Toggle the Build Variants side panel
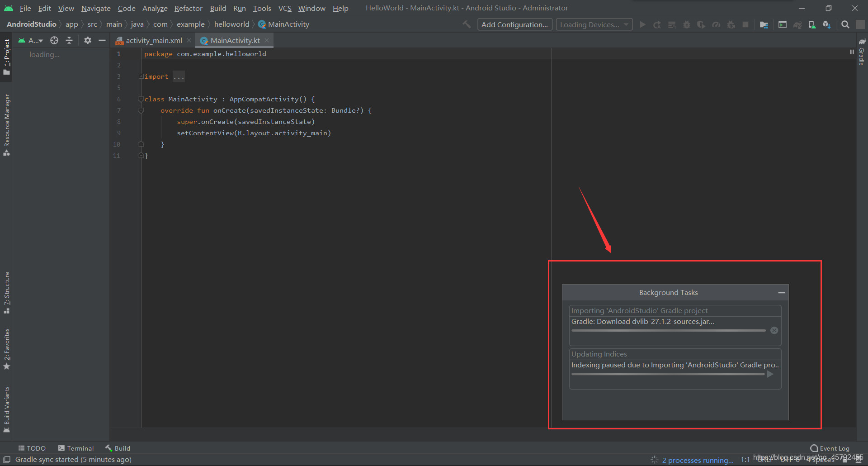This screenshot has height=466, width=868. pyautogui.click(x=7, y=409)
